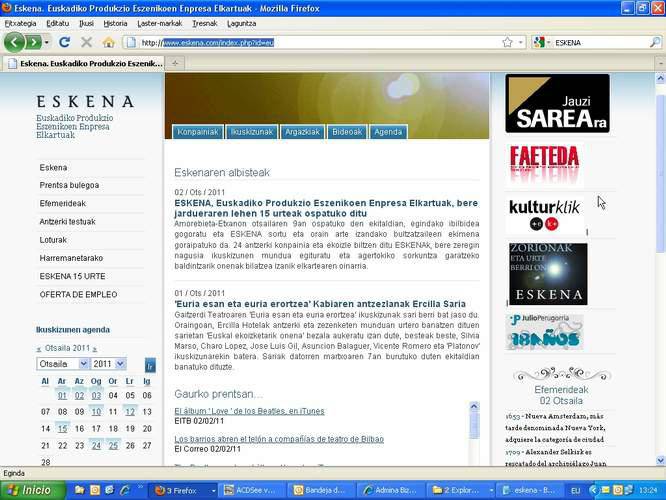The image size is (666, 500).
Task: Select calendar day 15
Action: [x=62, y=429]
